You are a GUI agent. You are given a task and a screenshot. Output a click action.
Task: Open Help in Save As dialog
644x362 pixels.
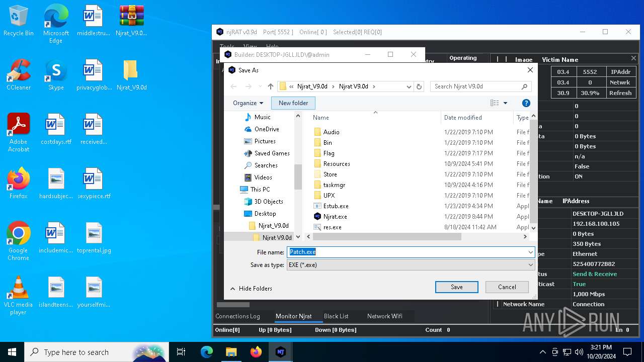[526, 103]
